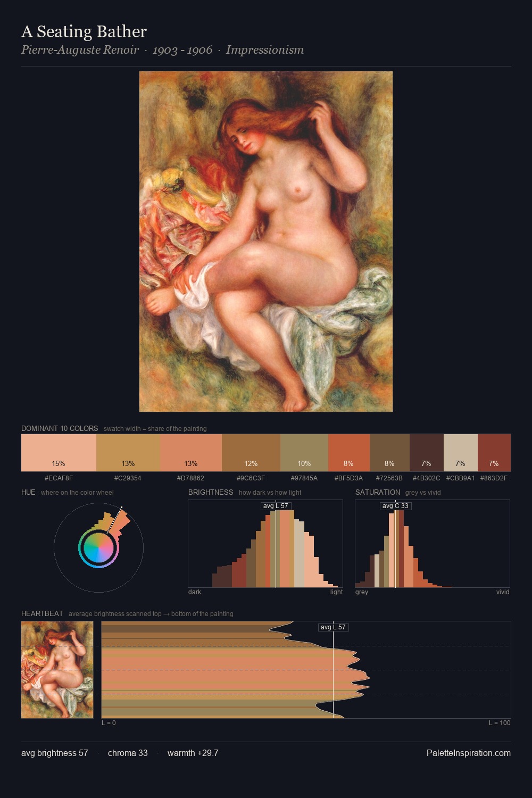This screenshot has width=532, height=798.
Task: Pick the dark #4B302C swatch
Action: coord(427,453)
